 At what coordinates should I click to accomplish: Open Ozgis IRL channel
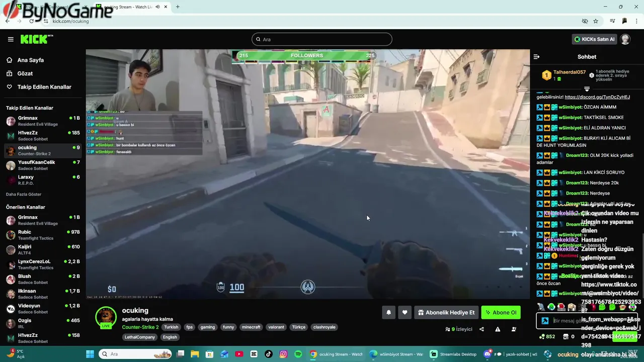tap(43, 323)
